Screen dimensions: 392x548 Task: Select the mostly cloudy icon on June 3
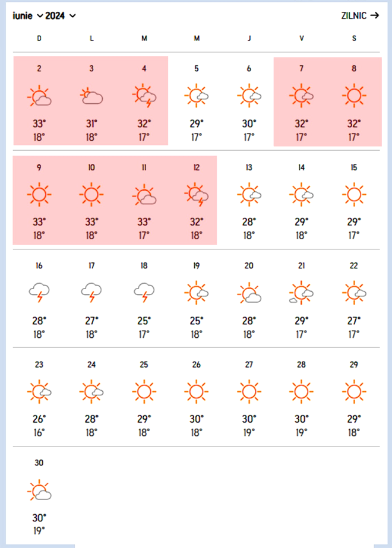[x=91, y=96]
